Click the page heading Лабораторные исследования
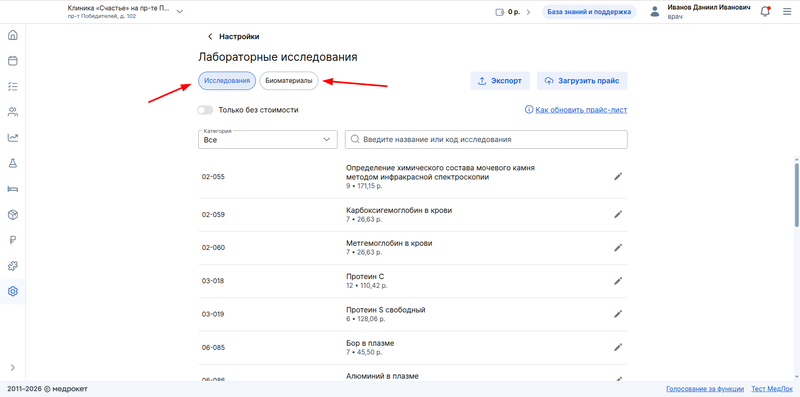The height and width of the screenshot is (397, 800). 278,57
